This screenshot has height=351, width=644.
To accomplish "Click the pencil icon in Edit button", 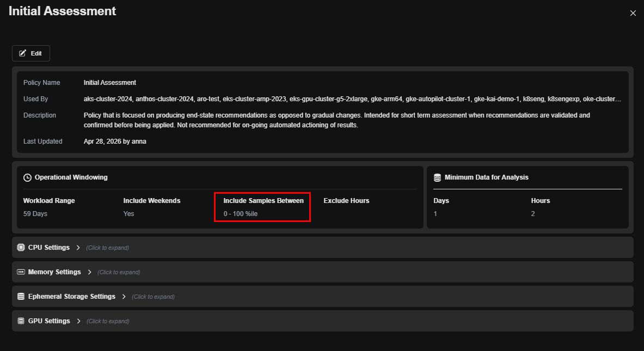I will 22,53.
